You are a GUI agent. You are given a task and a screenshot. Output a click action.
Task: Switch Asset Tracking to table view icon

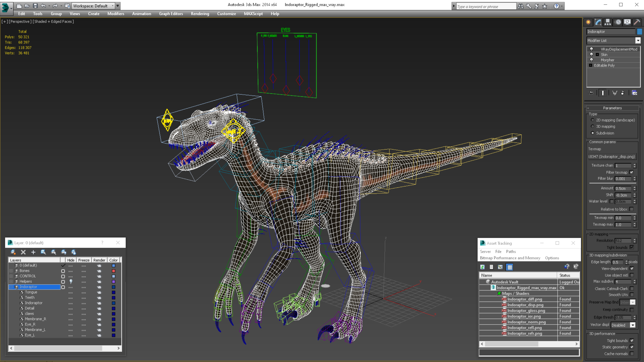510,267
